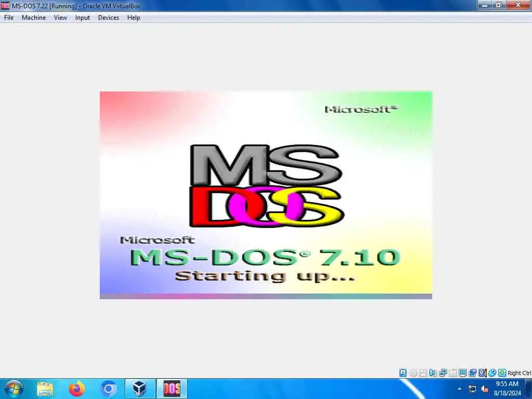
Task: Open the Chromium browser taskbar icon
Action: pos(109,389)
